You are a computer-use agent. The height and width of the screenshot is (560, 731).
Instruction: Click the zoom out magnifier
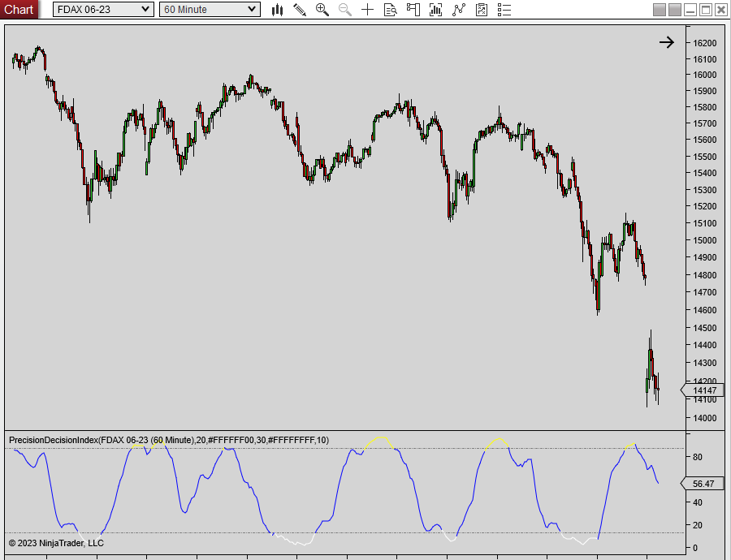345,10
